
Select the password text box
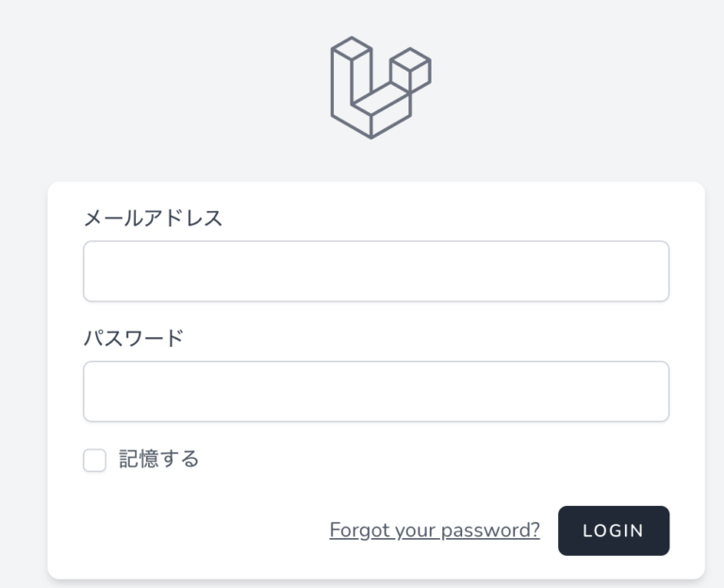pyautogui.click(x=376, y=391)
